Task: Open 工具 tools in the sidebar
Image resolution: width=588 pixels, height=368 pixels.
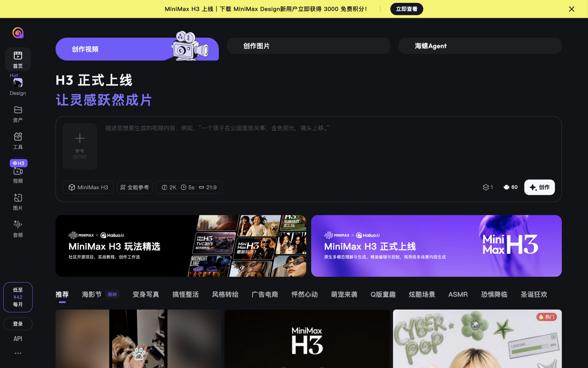Action: pos(18,141)
